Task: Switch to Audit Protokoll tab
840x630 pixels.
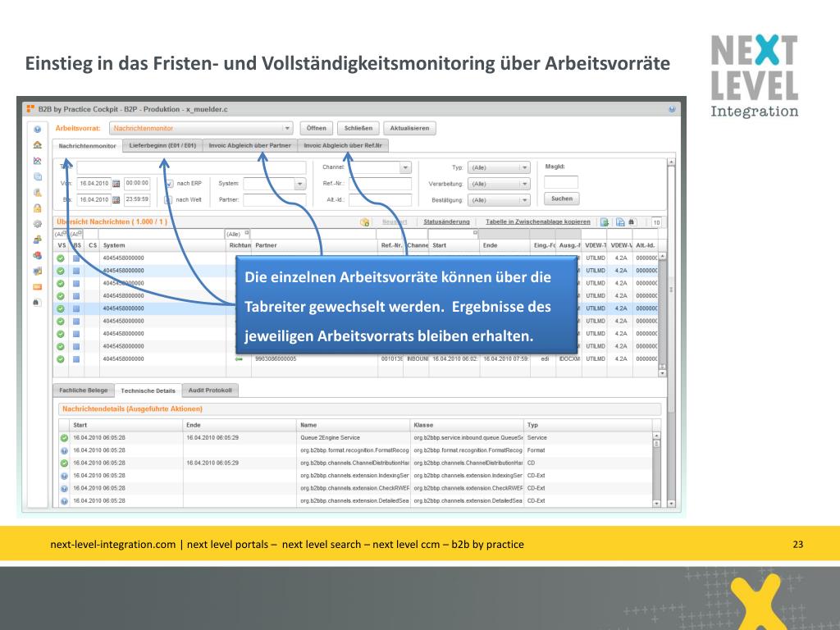Action: (x=210, y=390)
